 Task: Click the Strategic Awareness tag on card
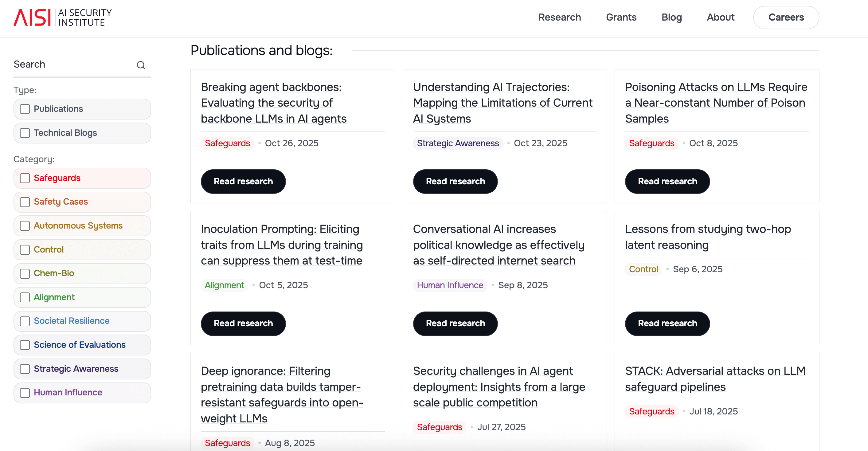458,143
